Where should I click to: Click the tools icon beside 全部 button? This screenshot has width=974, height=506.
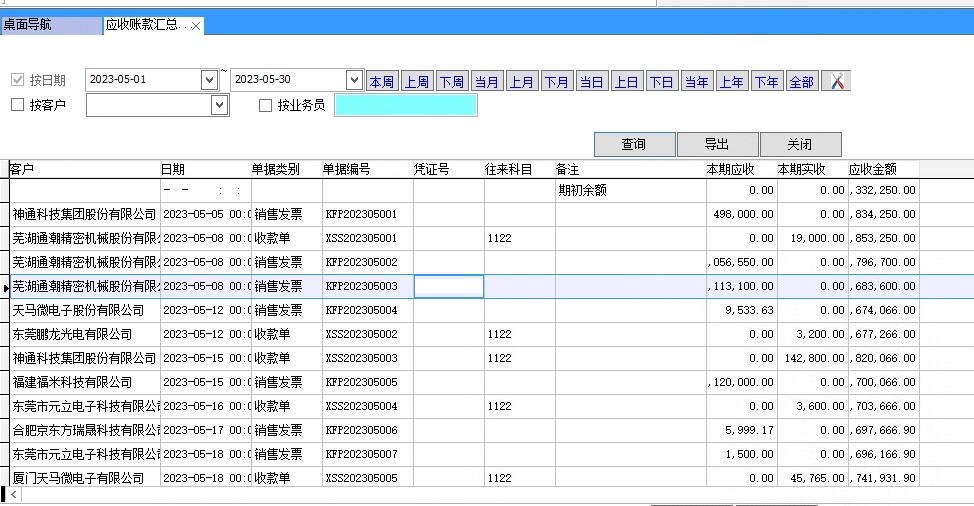(836, 81)
